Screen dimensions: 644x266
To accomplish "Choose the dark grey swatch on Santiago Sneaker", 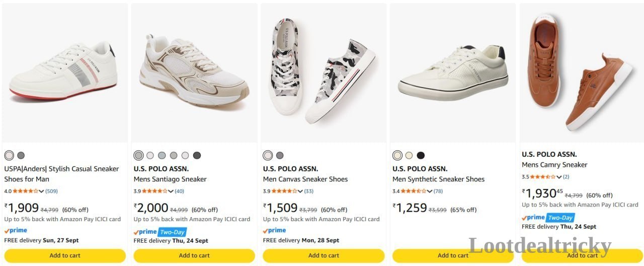I will tap(197, 155).
